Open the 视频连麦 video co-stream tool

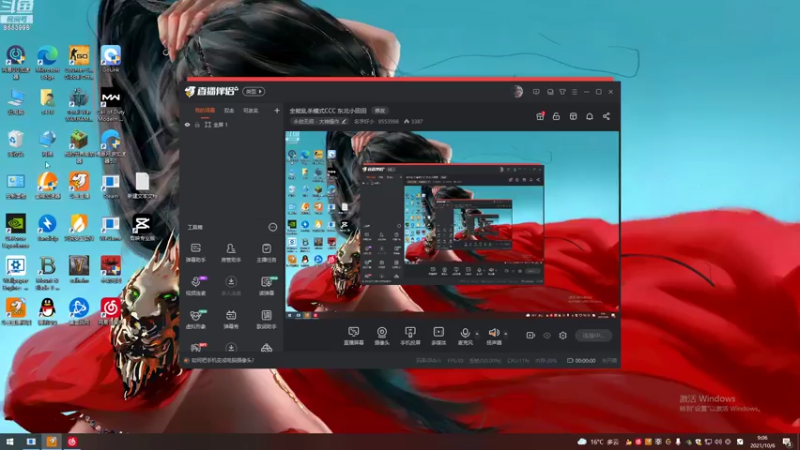pos(195,286)
